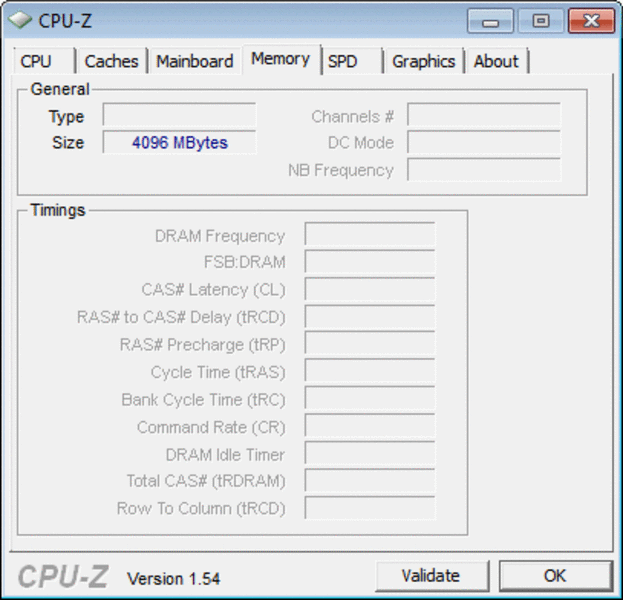Click the Total CAS# (tRDRAM) field
The image size is (623, 600).
(x=370, y=480)
